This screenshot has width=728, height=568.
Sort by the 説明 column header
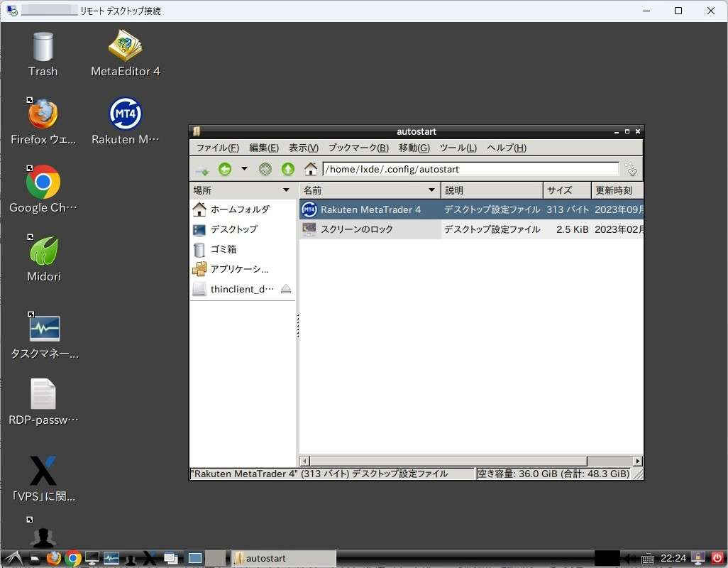pos(492,190)
